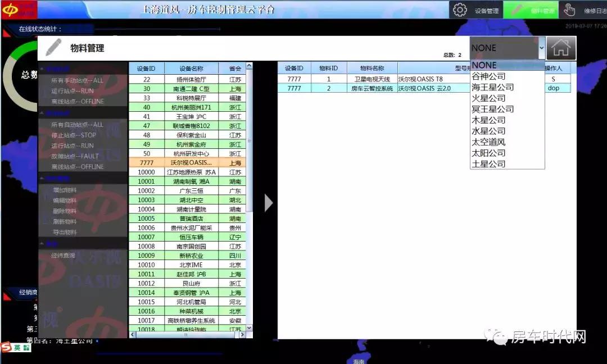The width and height of the screenshot is (607, 364).
Task: Collapse the group containing 经纬查询
Action: pyautogui.click(x=42, y=244)
